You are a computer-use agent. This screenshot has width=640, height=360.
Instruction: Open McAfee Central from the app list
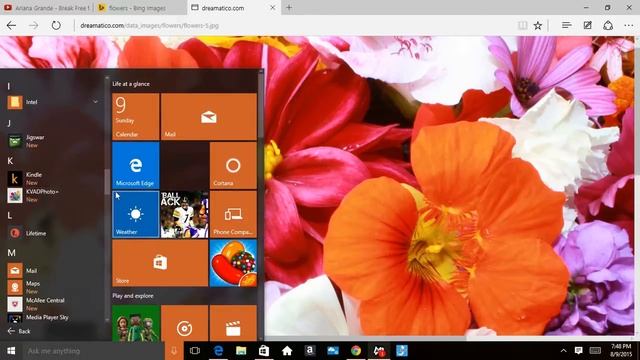click(53, 304)
